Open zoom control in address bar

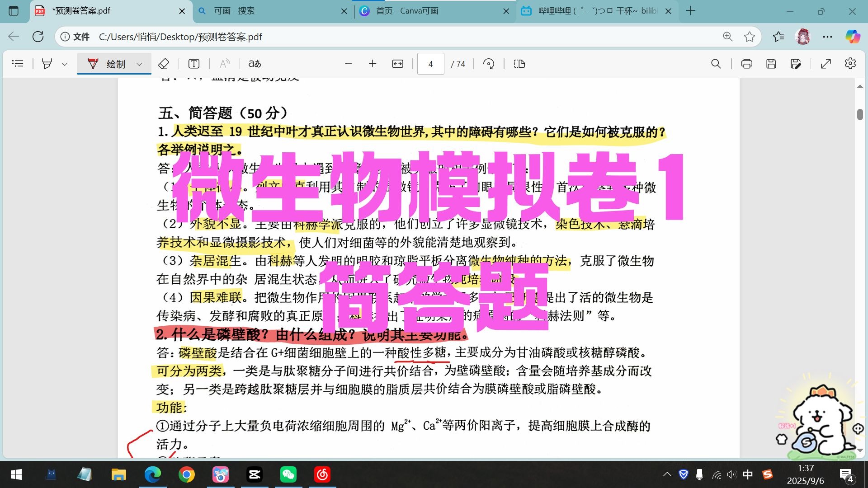click(727, 37)
